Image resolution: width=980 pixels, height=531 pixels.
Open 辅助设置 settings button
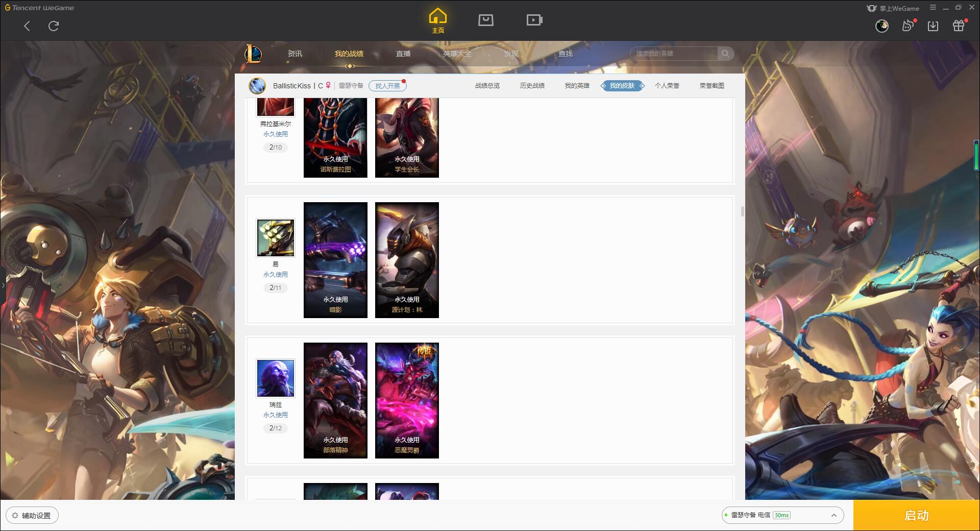coord(32,516)
